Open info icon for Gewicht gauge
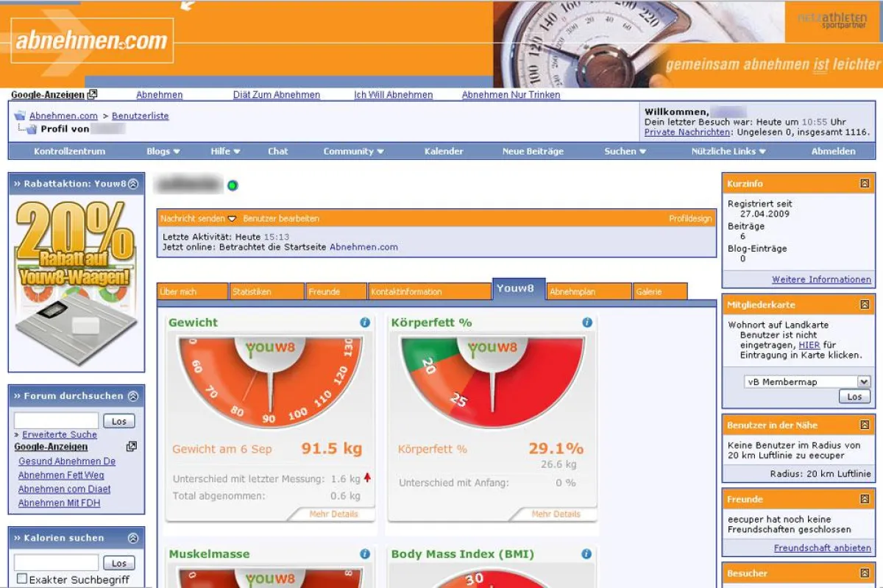This screenshot has height=588, width=883. coord(365,322)
